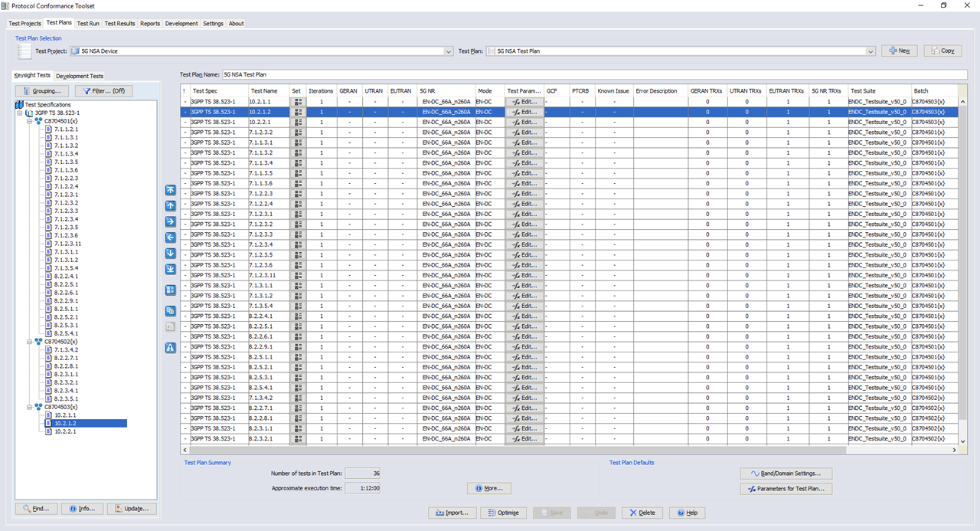
Task: Add test to plan using right-arrow icon
Action: click(170, 221)
